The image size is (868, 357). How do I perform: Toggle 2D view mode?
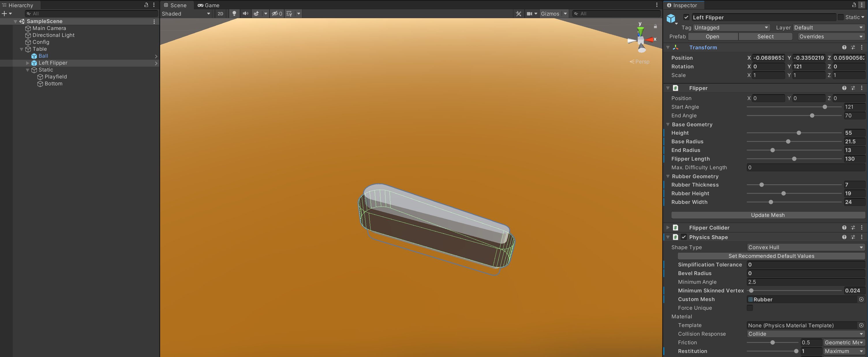[220, 14]
